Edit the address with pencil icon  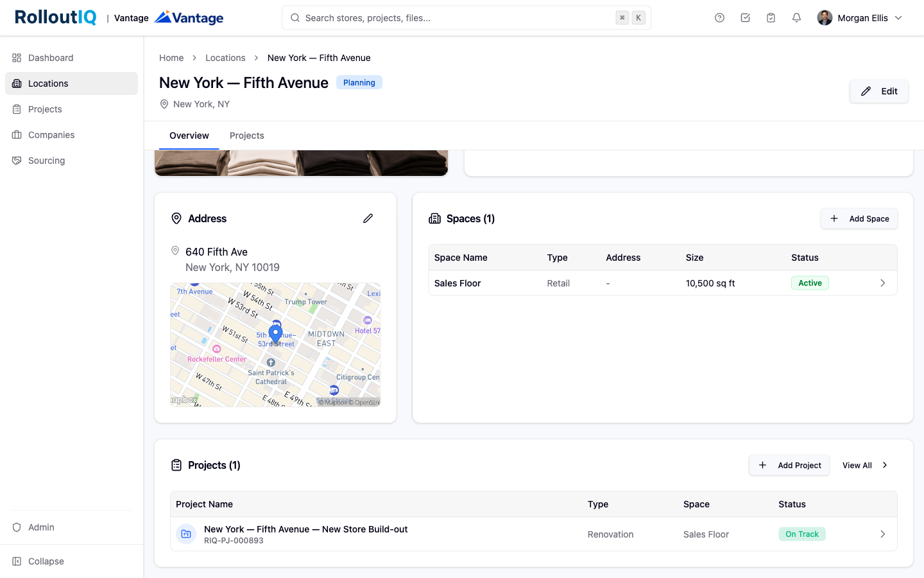point(368,218)
